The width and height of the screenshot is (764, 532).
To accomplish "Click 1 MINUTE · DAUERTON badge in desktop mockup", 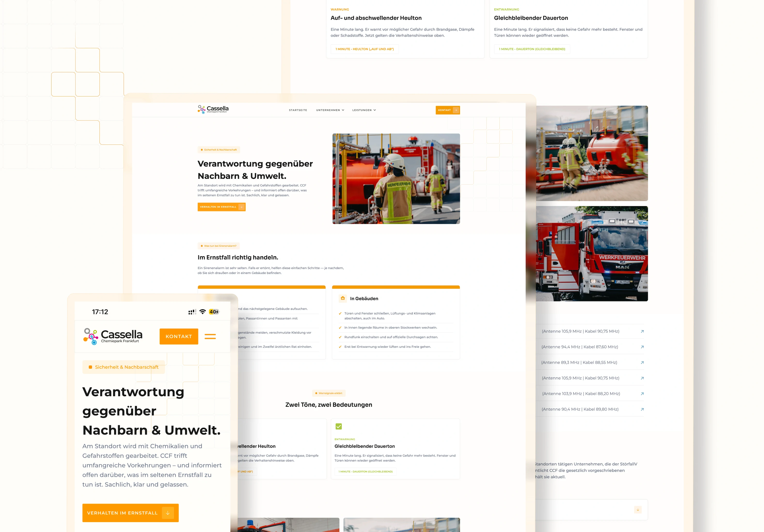I will (365, 471).
